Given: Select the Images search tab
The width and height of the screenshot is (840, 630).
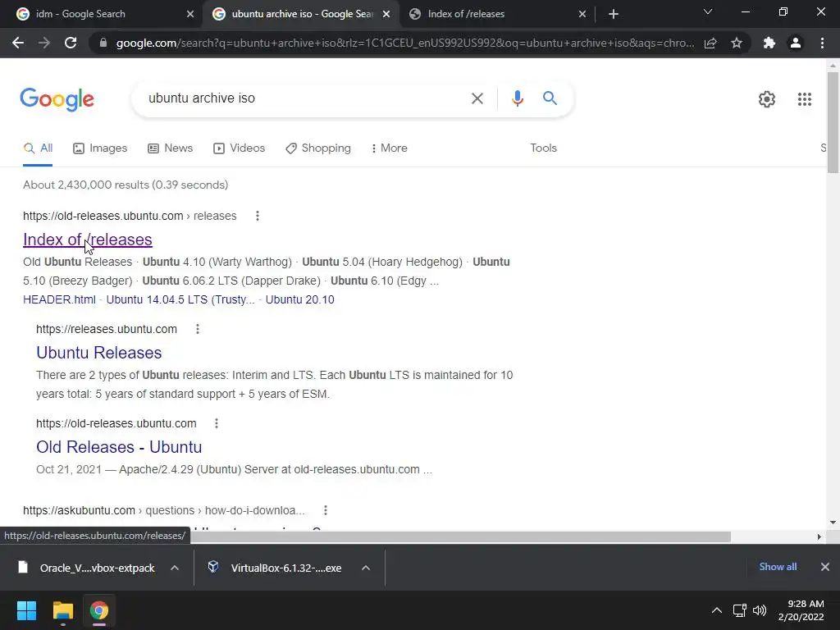Looking at the screenshot, I should tap(100, 148).
